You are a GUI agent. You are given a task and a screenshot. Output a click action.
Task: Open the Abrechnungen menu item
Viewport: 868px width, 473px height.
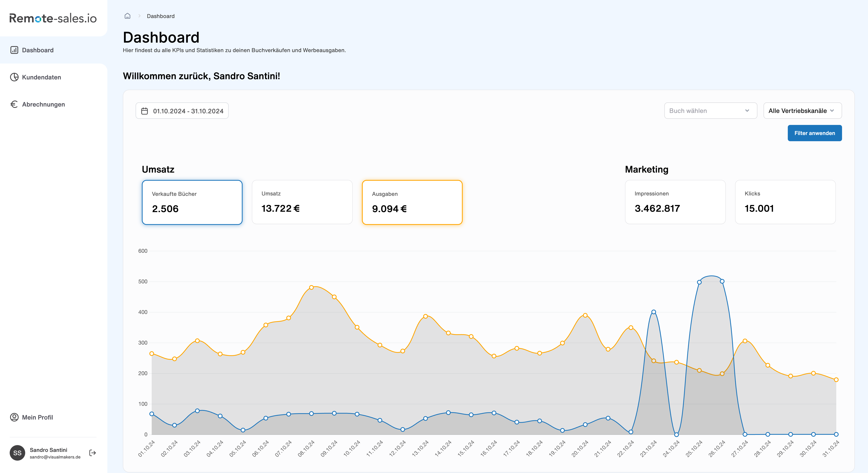tap(43, 104)
